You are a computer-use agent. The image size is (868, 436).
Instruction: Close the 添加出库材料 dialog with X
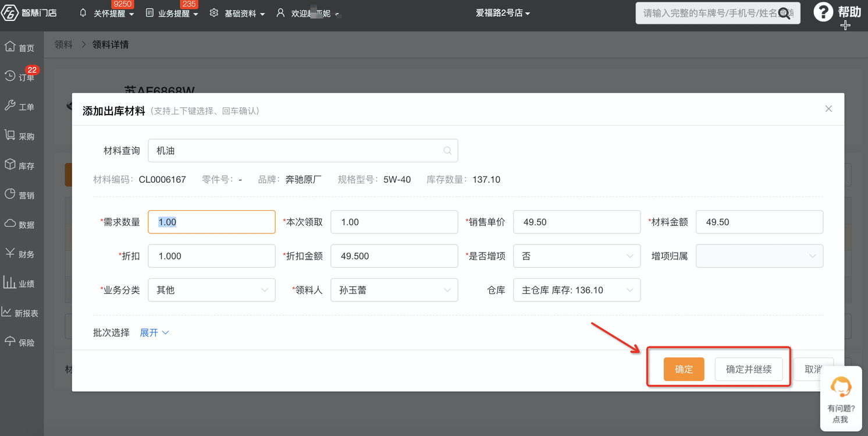828,109
